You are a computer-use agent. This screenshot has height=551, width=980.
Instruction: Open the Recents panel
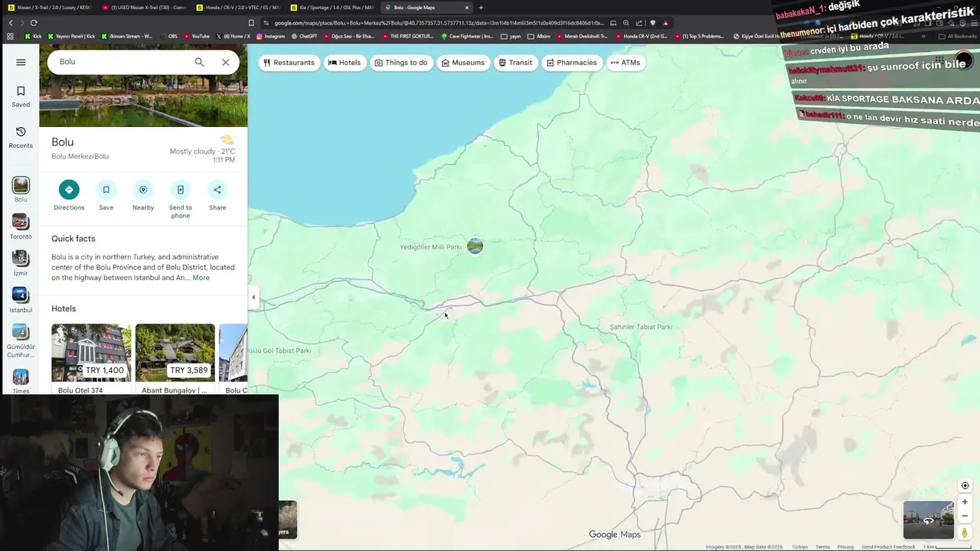point(21,138)
